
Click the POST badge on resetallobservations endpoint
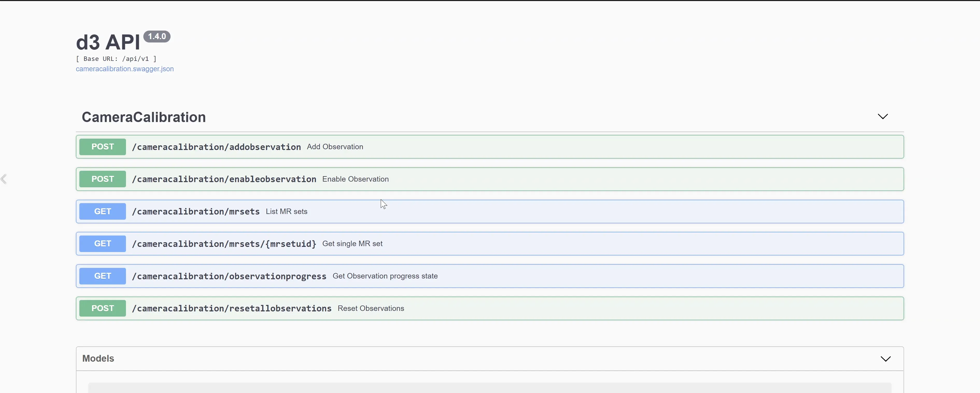(x=102, y=308)
